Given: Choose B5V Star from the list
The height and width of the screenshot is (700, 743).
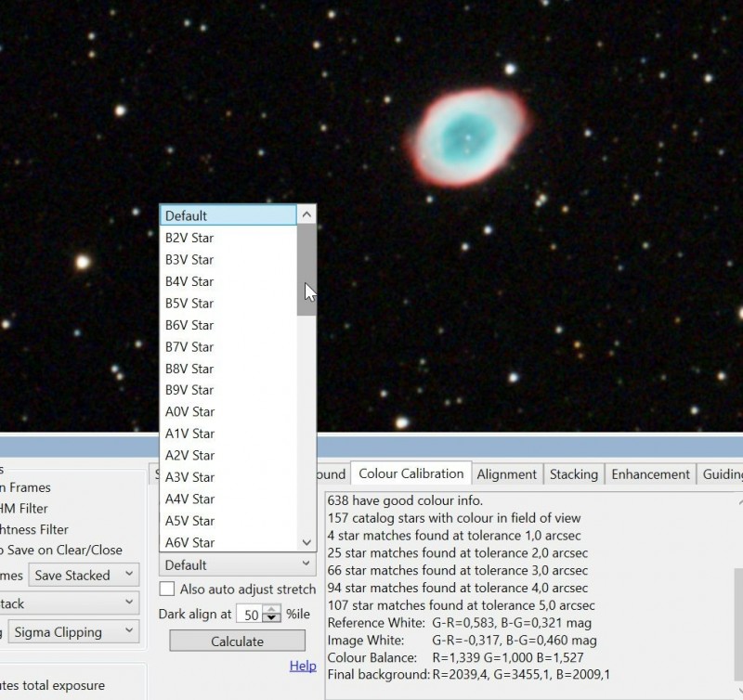Looking at the screenshot, I should point(228,303).
